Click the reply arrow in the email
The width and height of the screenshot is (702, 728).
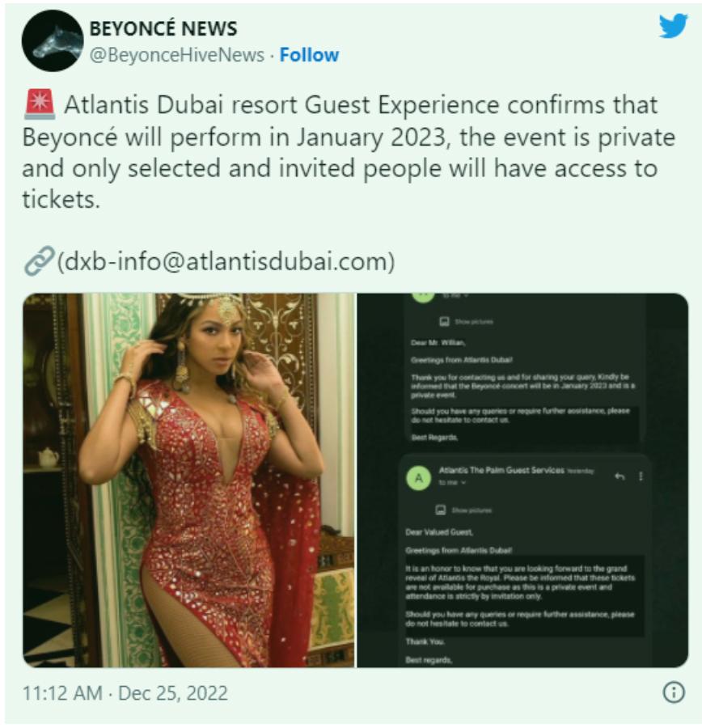(x=620, y=476)
